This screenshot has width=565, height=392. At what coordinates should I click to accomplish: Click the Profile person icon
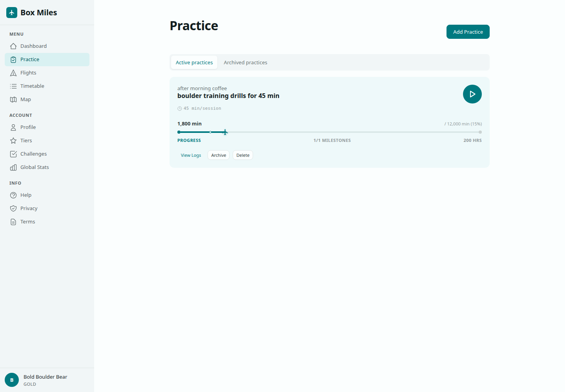point(13,127)
